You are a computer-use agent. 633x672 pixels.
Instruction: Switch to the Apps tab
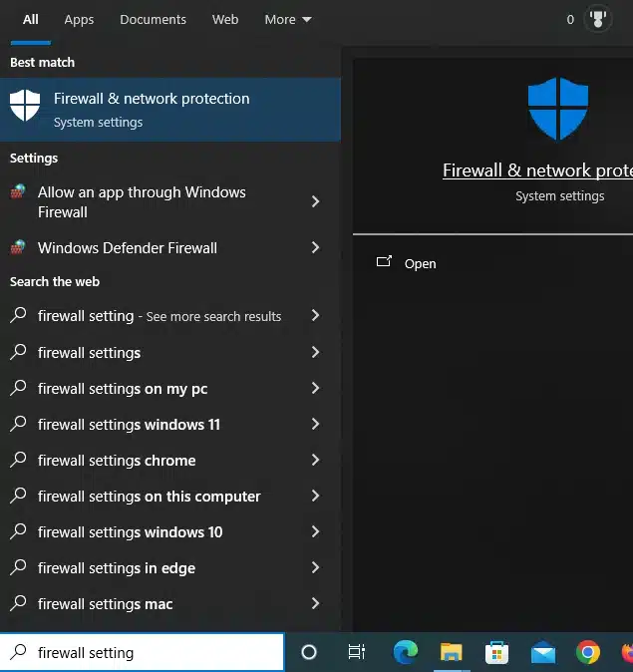click(x=79, y=20)
